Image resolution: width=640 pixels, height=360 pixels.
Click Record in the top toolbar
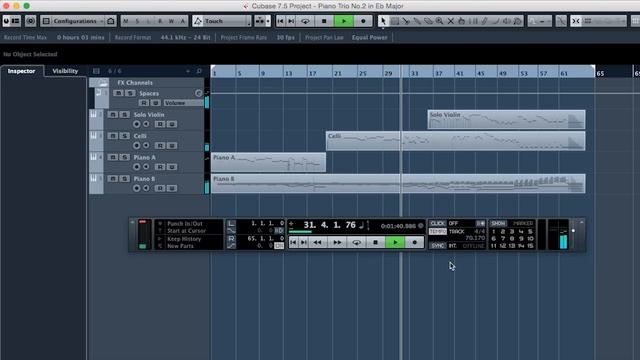click(363, 21)
